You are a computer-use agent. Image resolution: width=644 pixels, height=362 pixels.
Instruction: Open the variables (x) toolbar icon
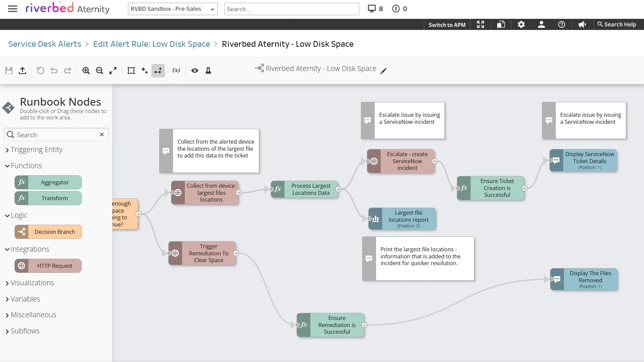[x=176, y=70]
